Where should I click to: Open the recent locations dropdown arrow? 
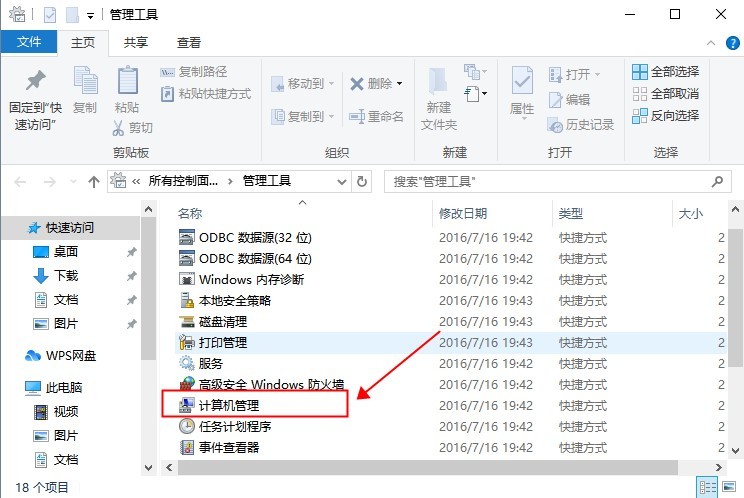73,182
